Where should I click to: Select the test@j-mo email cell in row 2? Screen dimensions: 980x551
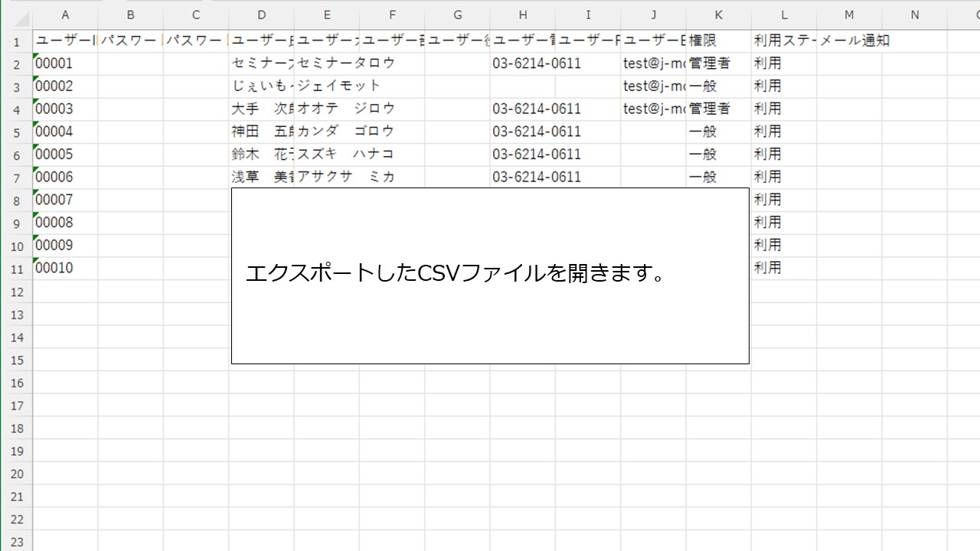click(x=654, y=64)
